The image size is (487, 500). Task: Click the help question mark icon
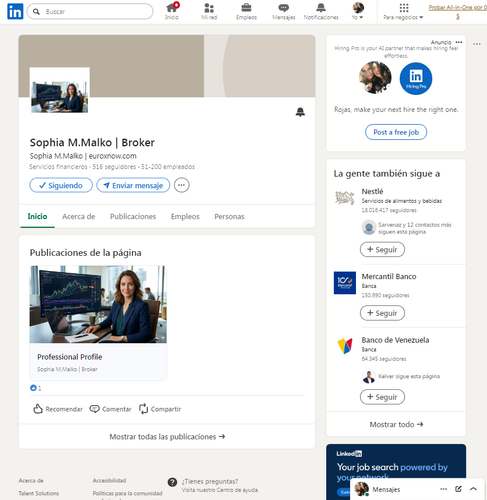(172, 482)
